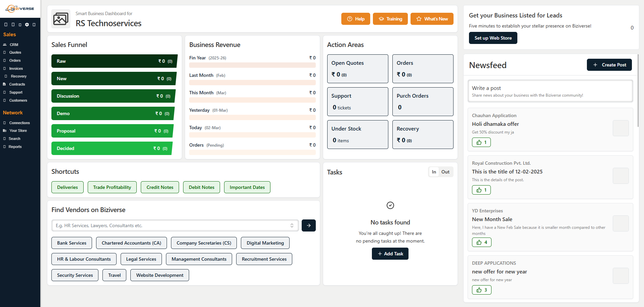Open Contracts in the Sales menu
The image size is (644, 307).
click(17, 84)
